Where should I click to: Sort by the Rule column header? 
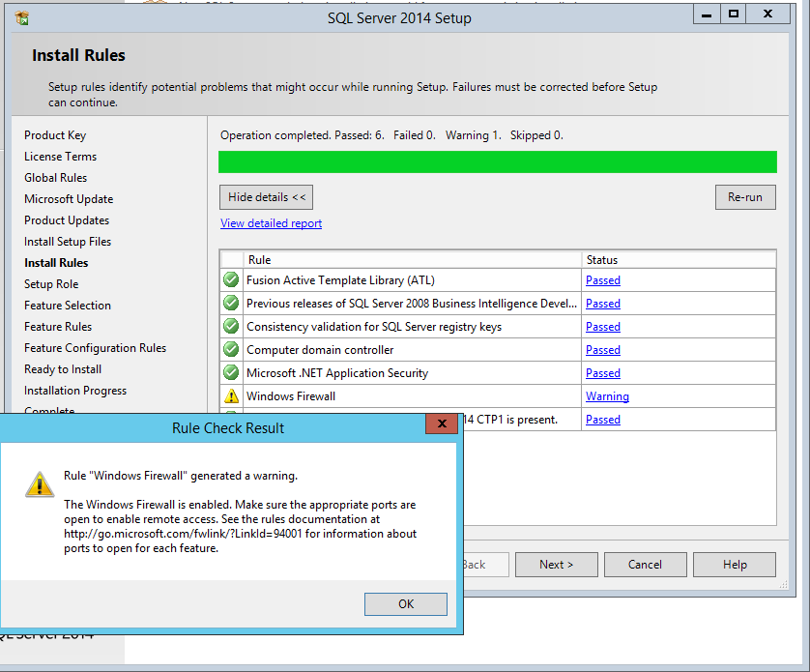point(412,259)
